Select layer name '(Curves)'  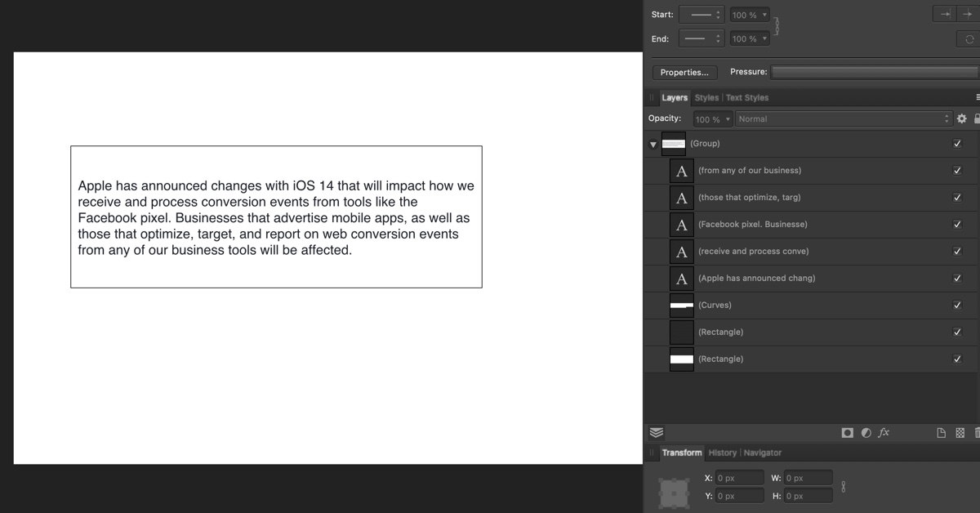point(715,306)
